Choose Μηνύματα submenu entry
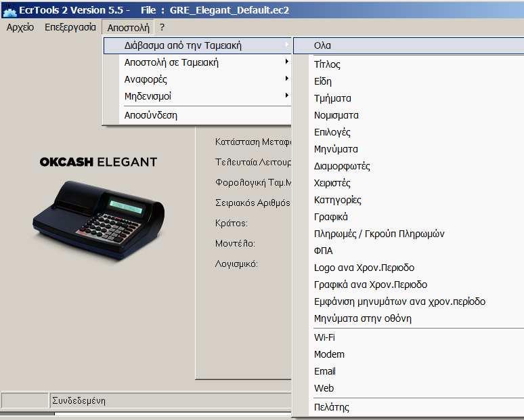 pos(408,150)
